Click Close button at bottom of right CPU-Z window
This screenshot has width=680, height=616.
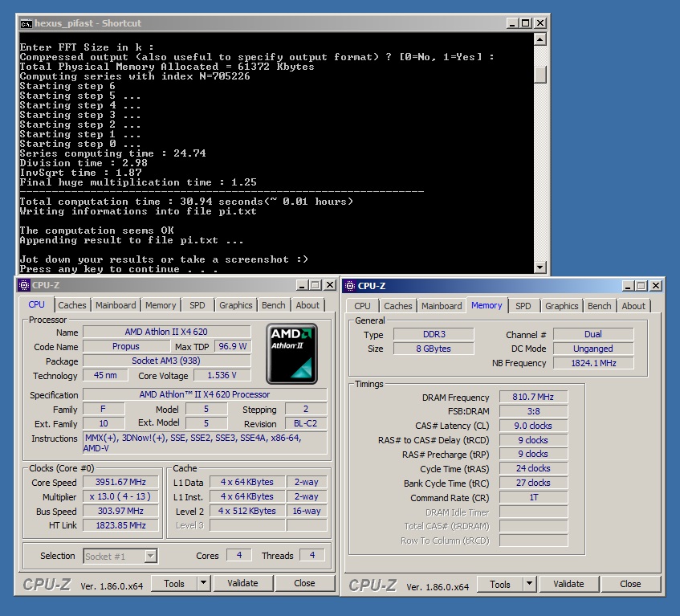pyautogui.click(x=630, y=584)
